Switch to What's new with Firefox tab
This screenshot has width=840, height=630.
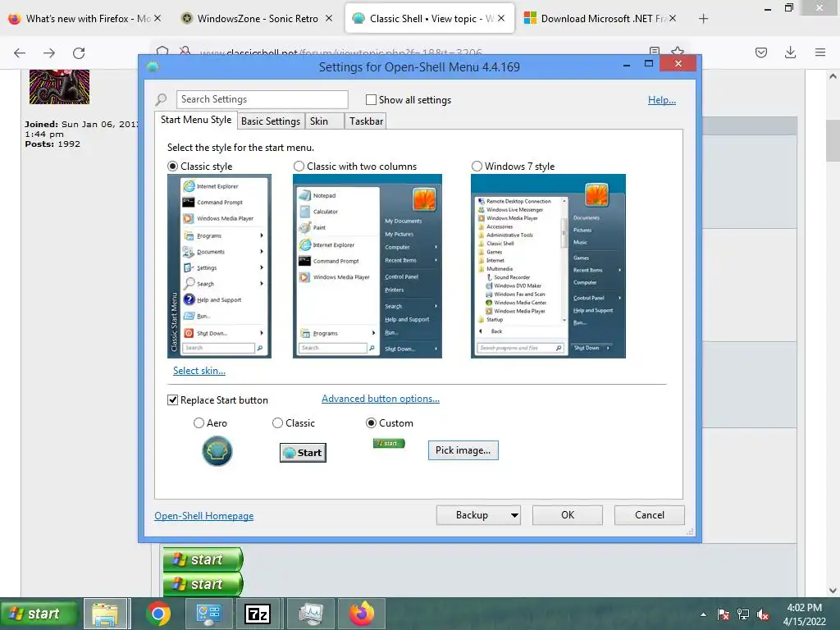[84, 18]
